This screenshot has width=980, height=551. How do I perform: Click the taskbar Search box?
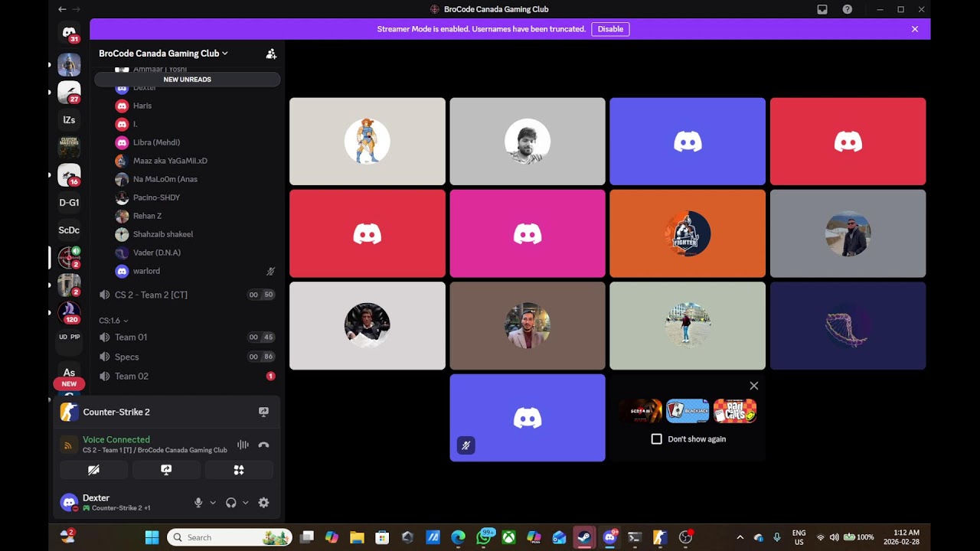coord(229,537)
